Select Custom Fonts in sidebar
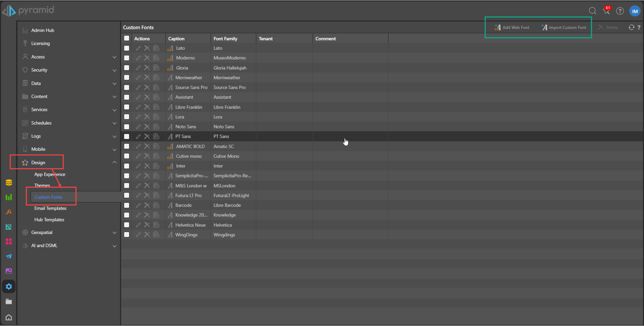The height and width of the screenshot is (326, 644). (x=48, y=197)
